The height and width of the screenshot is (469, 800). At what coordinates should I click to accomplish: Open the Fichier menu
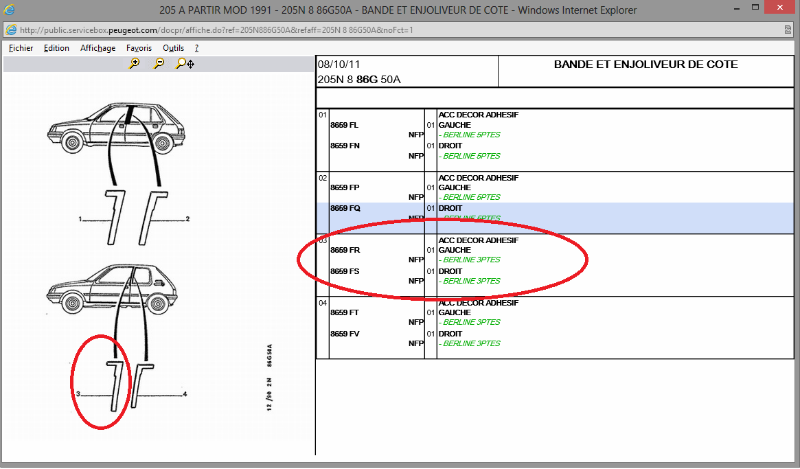21,48
